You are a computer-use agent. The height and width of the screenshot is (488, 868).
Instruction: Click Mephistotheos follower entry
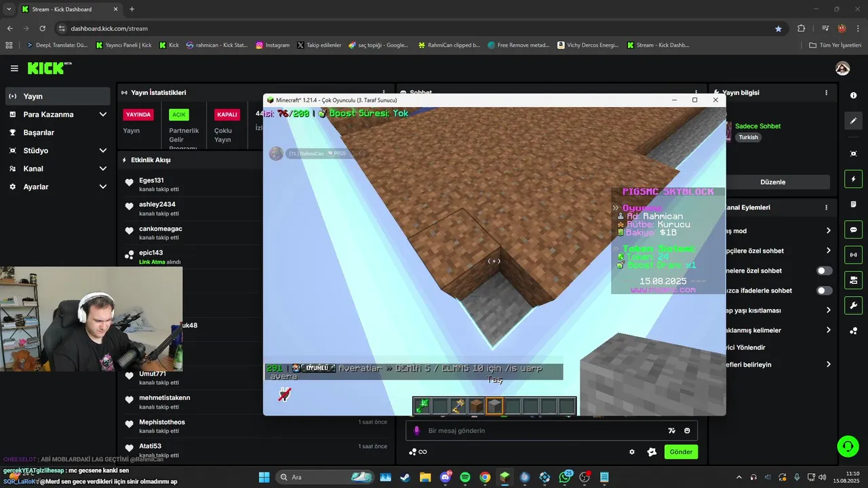[x=162, y=422]
